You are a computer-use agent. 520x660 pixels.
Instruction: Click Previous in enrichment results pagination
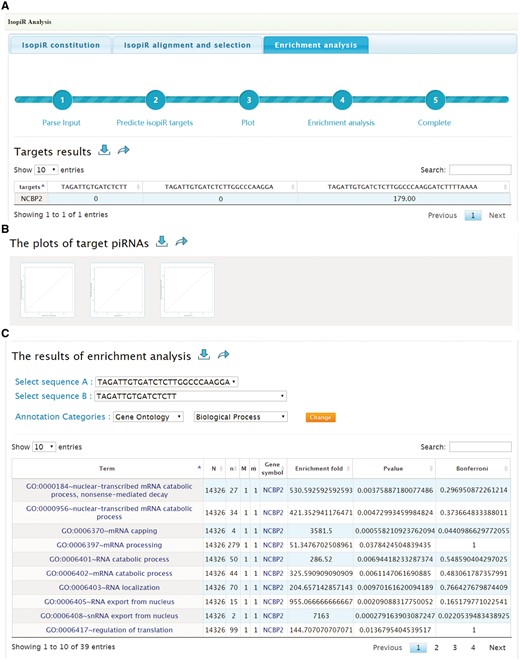click(387, 647)
